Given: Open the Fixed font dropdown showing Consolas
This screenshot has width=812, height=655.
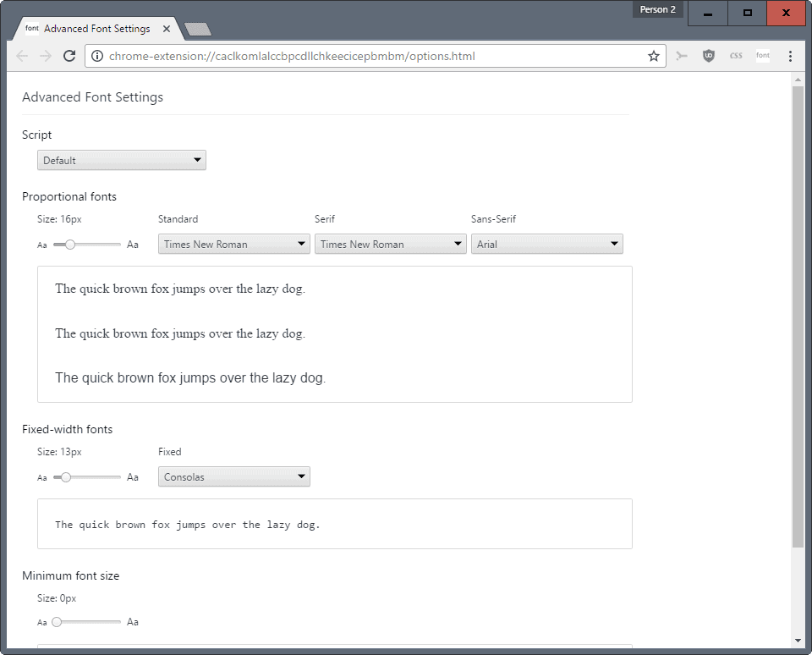Looking at the screenshot, I should 233,476.
